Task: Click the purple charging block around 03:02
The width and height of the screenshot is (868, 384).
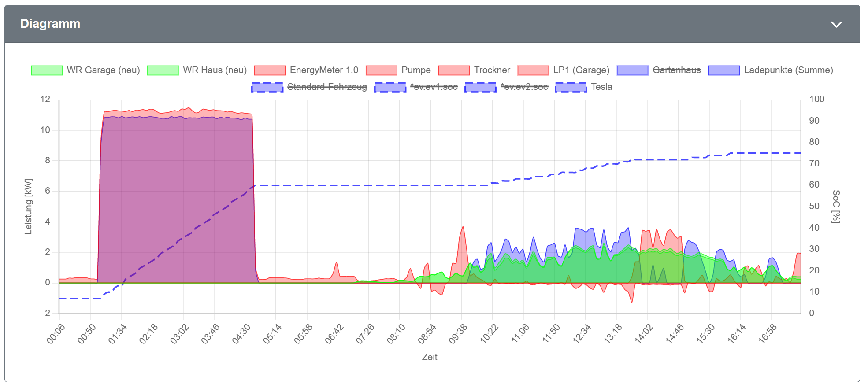Action: pos(179,198)
